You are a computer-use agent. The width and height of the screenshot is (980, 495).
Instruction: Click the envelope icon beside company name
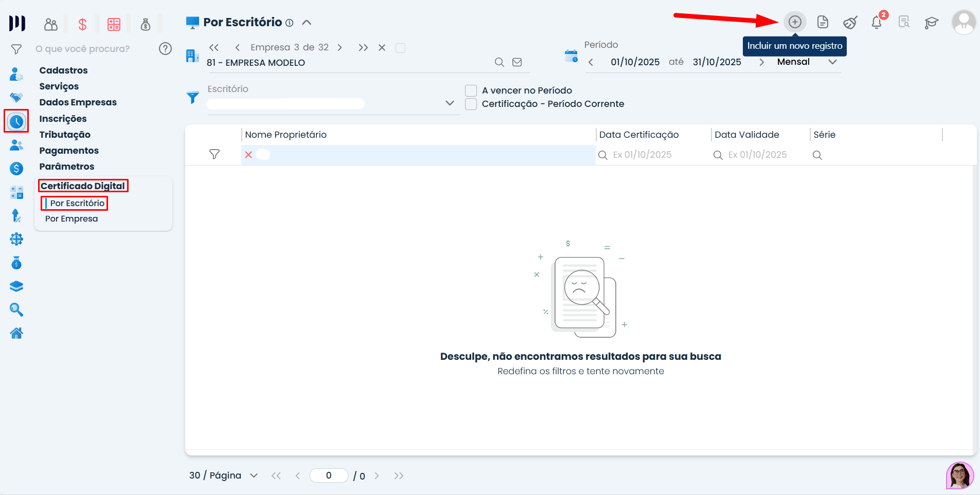point(517,62)
